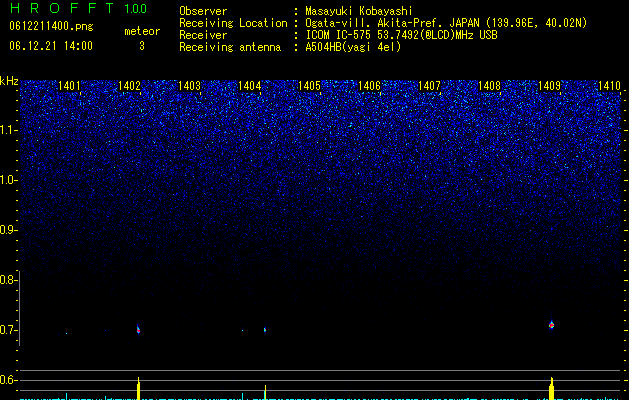This screenshot has height=400, width=629.
Task: Click the 1.1 kHz axis label
Action: (8, 130)
